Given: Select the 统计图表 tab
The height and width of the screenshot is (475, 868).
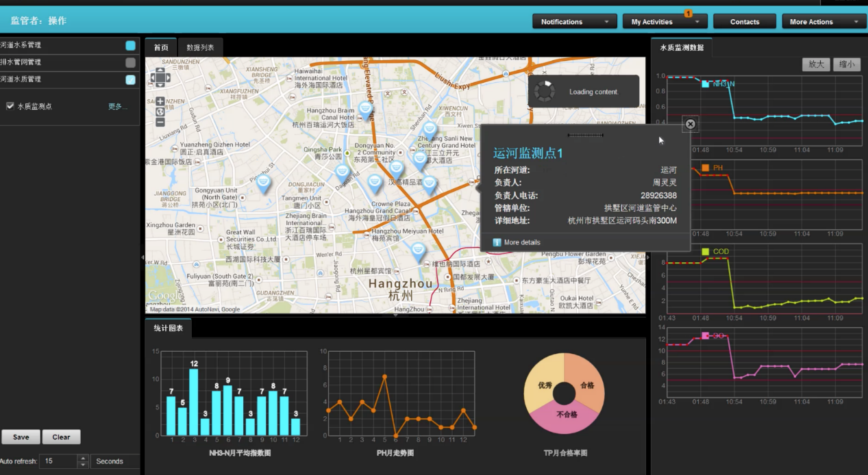Looking at the screenshot, I should (x=169, y=329).
